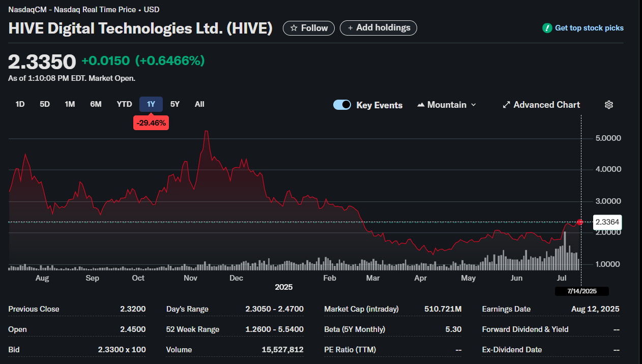Click the star icon in Follow button

coord(294,28)
